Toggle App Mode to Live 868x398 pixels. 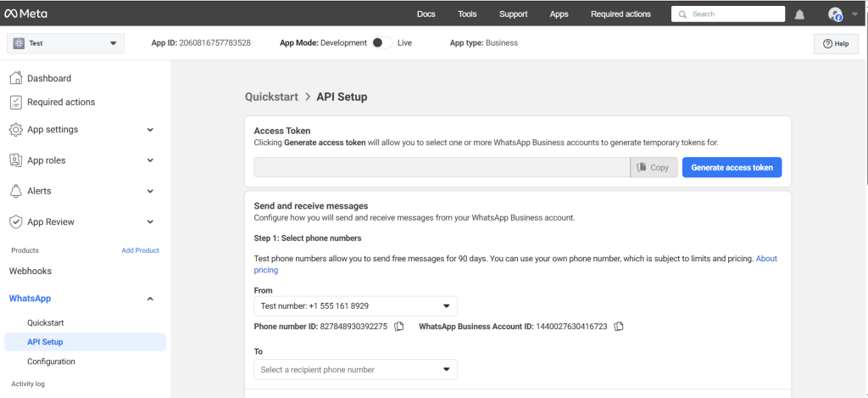click(381, 42)
